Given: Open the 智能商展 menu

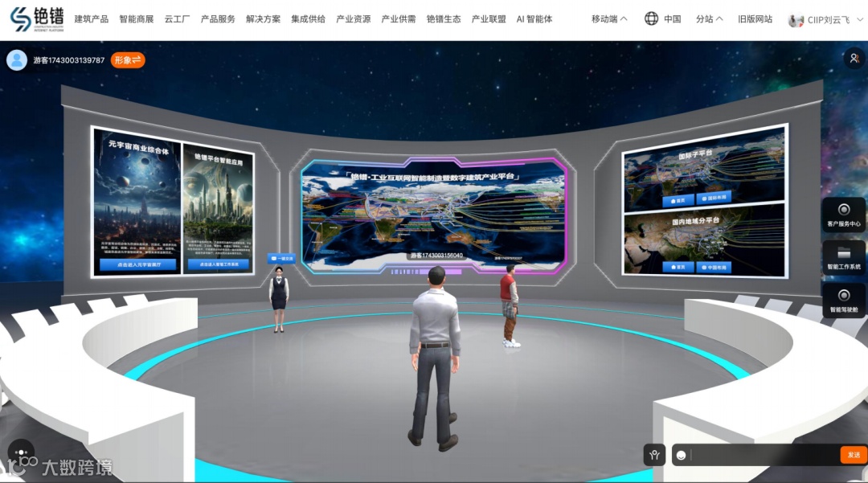Looking at the screenshot, I should [x=136, y=18].
